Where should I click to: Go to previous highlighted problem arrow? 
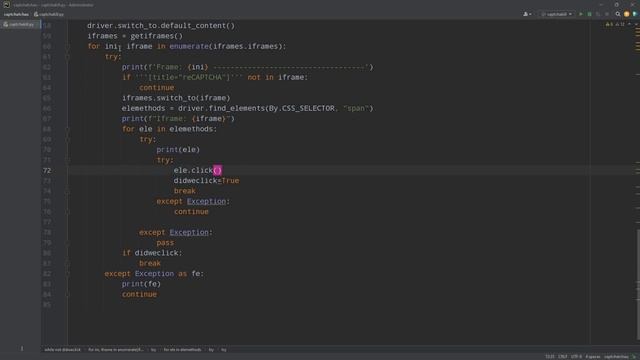tap(629, 24)
